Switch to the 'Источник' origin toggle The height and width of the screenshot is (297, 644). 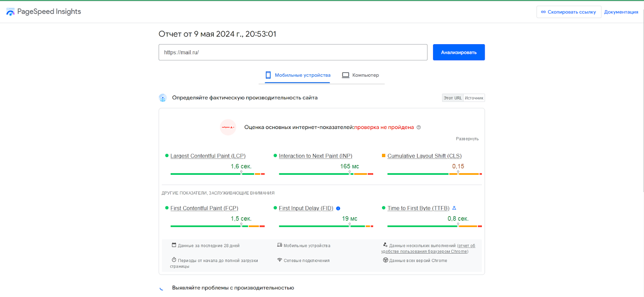click(x=474, y=98)
